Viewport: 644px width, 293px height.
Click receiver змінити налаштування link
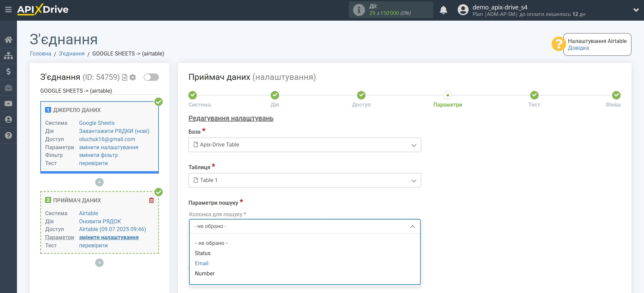[x=109, y=237]
